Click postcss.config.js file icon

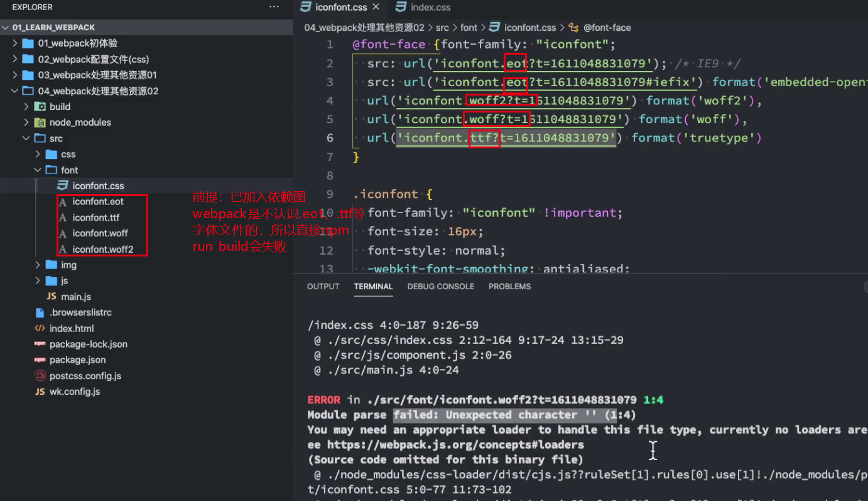[40, 376]
